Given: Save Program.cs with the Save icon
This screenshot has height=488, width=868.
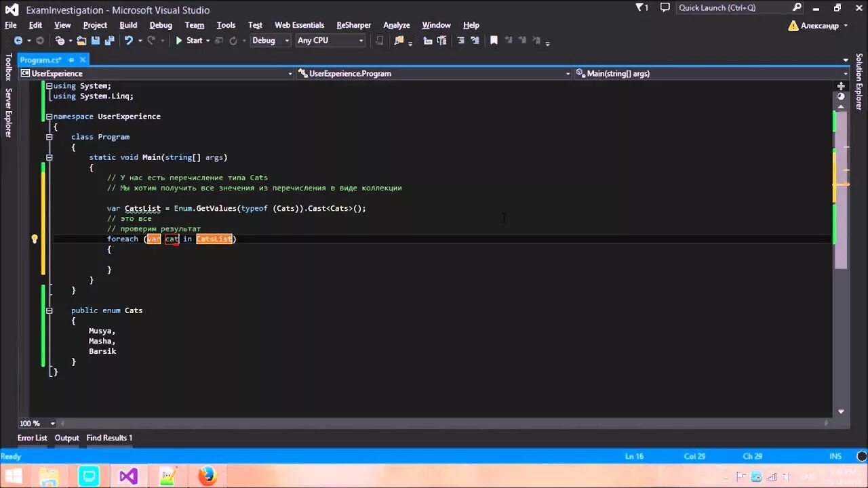Looking at the screenshot, I should tap(96, 41).
